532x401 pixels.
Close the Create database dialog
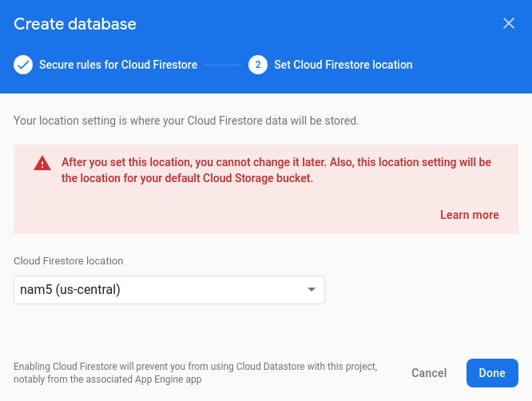coord(509,24)
